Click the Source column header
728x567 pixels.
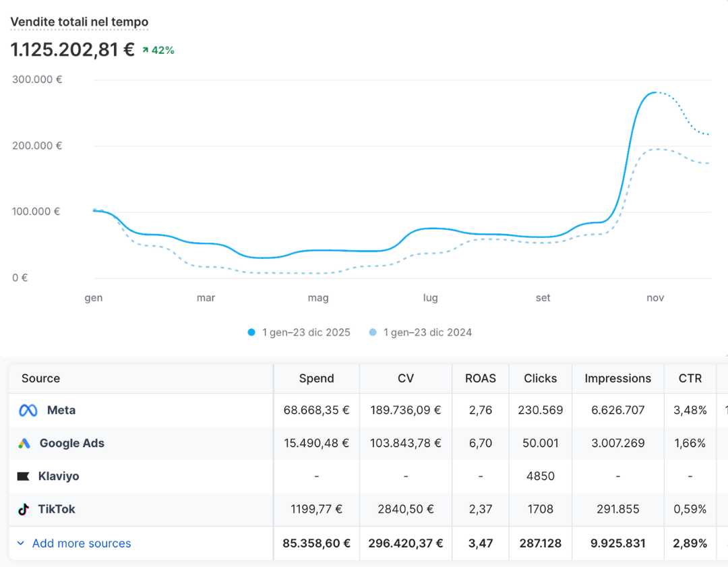(x=40, y=378)
